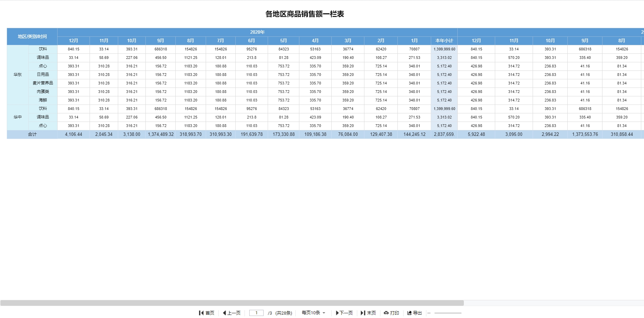Screen dimensions: 644x318
Task: Click the 本年小计 column header
Action: (x=444, y=41)
